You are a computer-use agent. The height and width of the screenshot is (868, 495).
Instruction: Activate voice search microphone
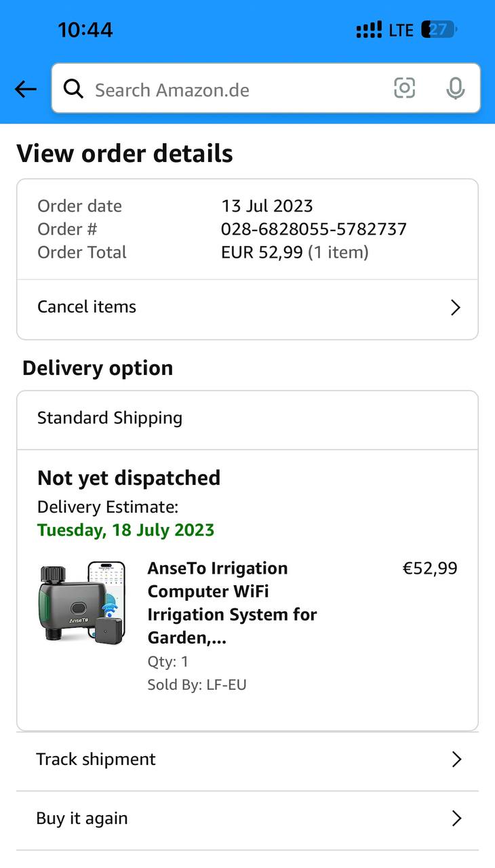[x=456, y=88]
